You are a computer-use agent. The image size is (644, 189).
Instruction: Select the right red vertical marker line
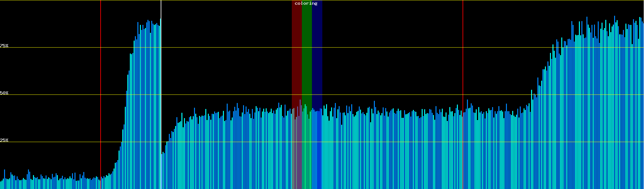[463, 63]
